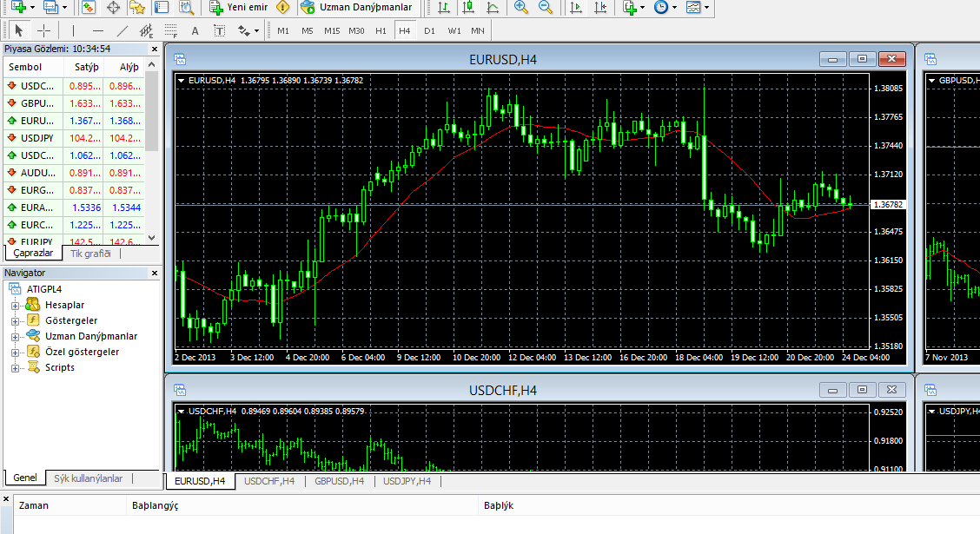Select the Crosshair tool

coord(43,30)
